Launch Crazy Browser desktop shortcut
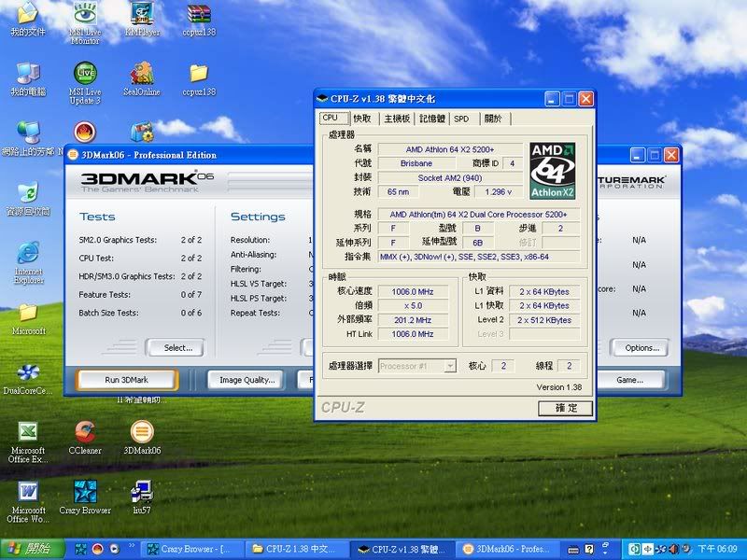The width and height of the screenshot is (747, 560). click(x=85, y=492)
